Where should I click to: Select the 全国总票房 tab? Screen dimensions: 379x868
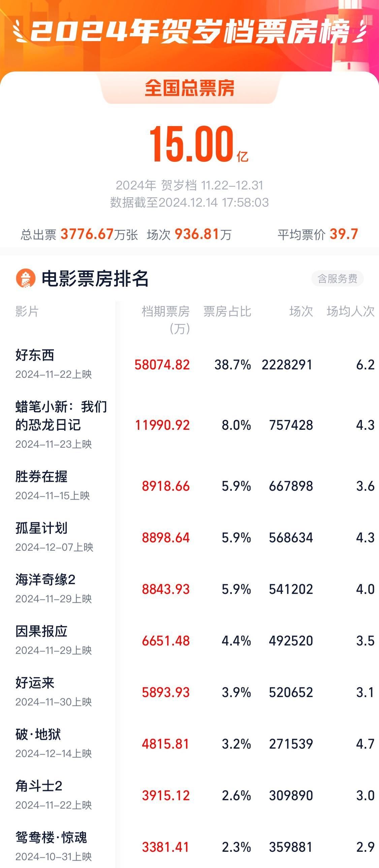tap(189, 88)
